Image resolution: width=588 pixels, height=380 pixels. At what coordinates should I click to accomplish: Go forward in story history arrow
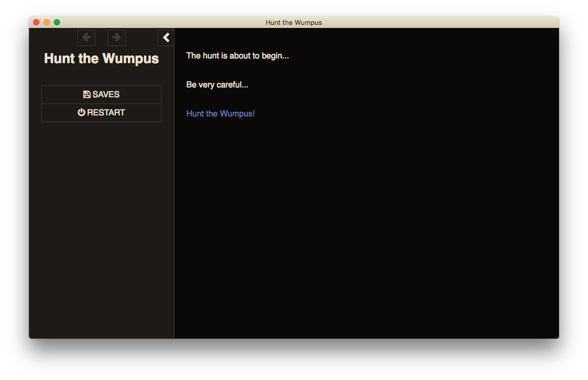[116, 37]
